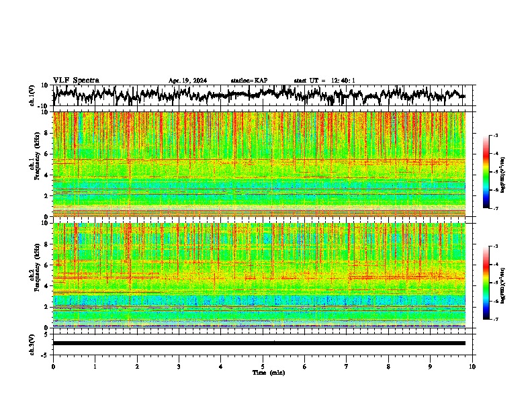Click the "2" tick on the time axis

137,367
